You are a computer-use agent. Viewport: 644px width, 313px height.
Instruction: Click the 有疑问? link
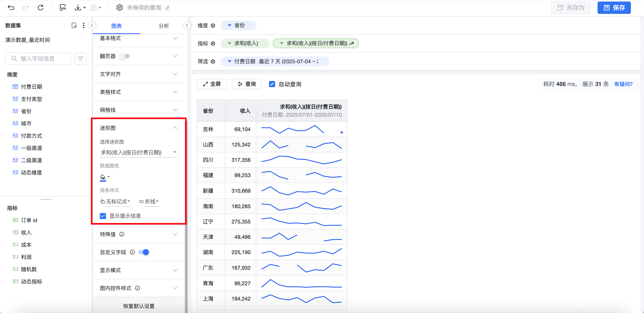click(x=623, y=84)
